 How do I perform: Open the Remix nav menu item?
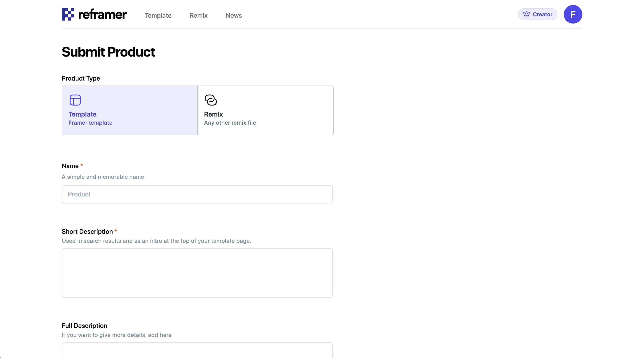click(198, 16)
